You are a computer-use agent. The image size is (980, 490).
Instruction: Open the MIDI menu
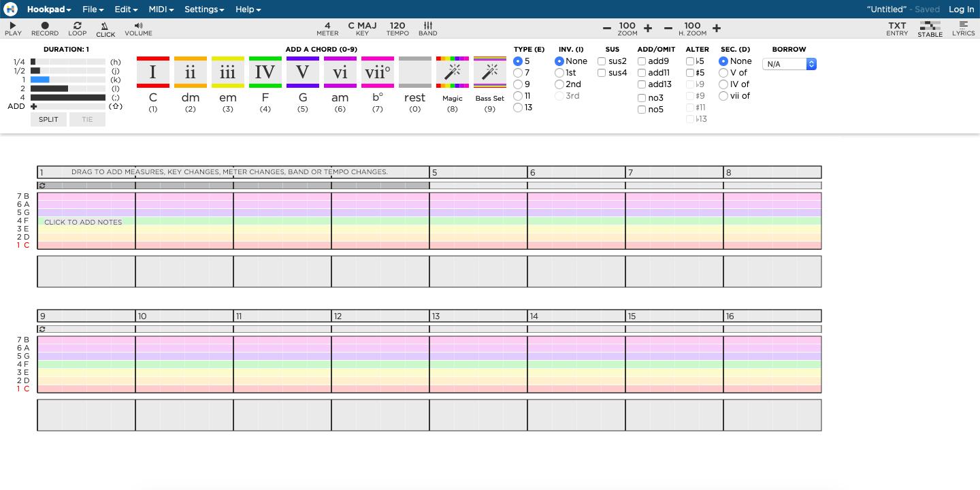coord(161,10)
